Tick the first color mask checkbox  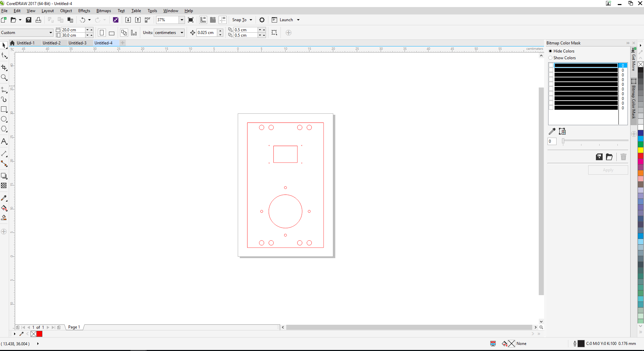(551, 65)
